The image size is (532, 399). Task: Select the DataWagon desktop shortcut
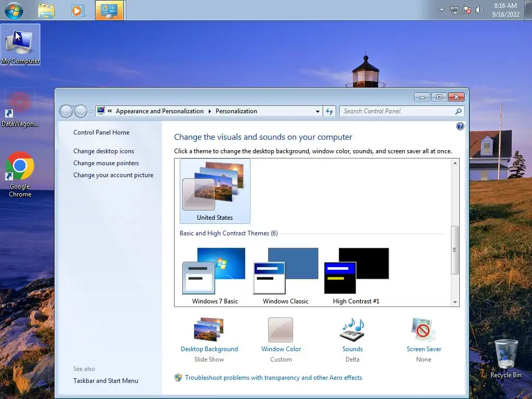20,108
